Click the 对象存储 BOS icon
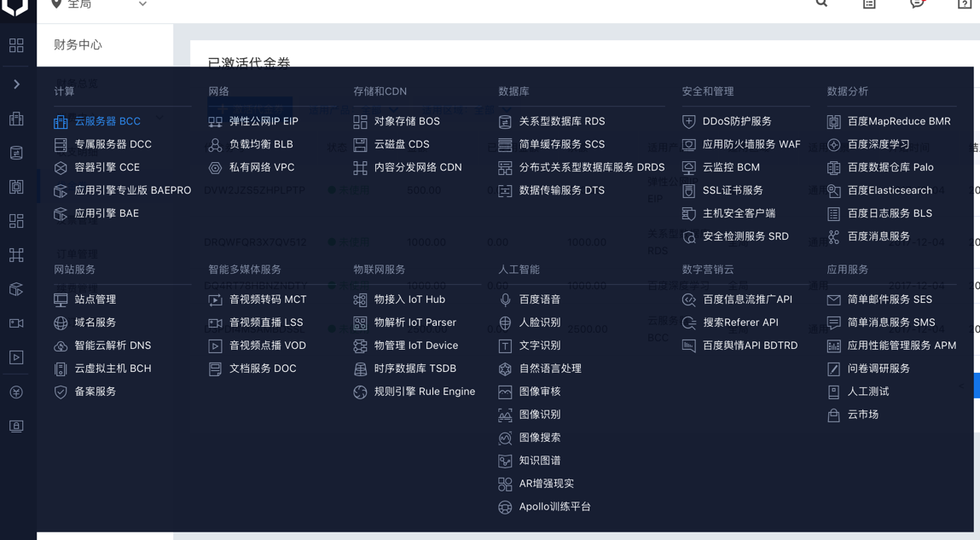980x540 pixels. [360, 122]
